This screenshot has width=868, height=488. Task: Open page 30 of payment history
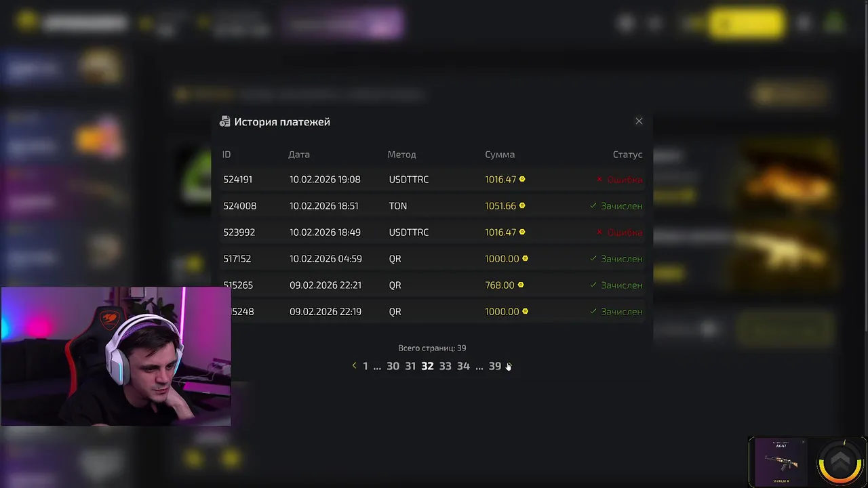point(393,366)
